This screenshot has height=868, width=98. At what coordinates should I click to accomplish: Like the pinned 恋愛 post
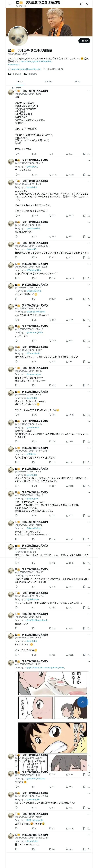point(51,154)
